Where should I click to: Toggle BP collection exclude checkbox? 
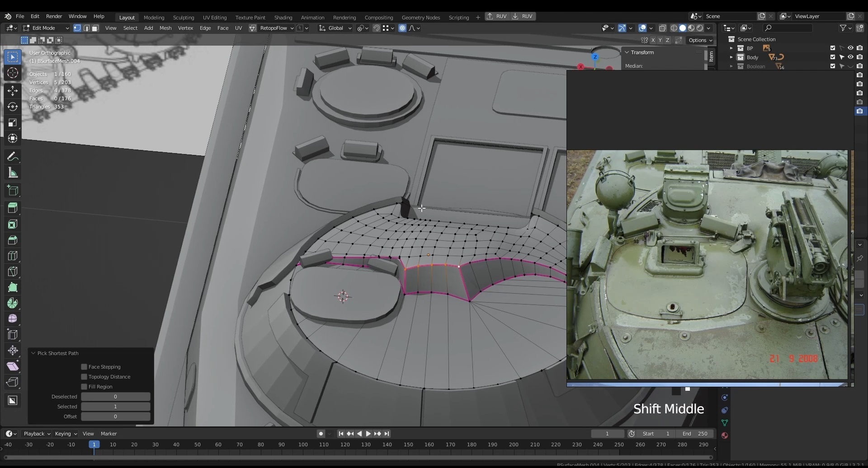(x=833, y=48)
